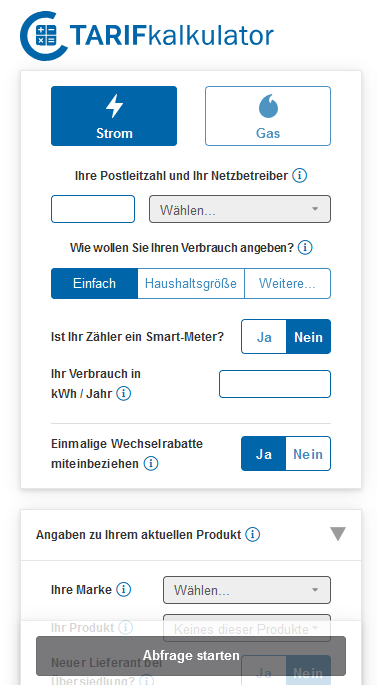Image resolution: width=377 pixels, height=685 pixels.
Task: Collapse the aktuelles Produkt section triangle
Action: (338, 534)
